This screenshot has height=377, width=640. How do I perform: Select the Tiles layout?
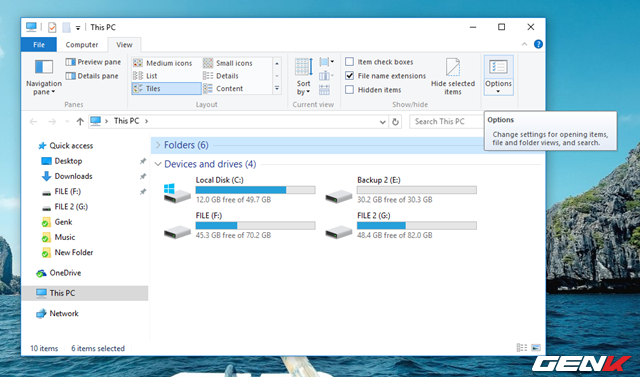coord(166,89)
